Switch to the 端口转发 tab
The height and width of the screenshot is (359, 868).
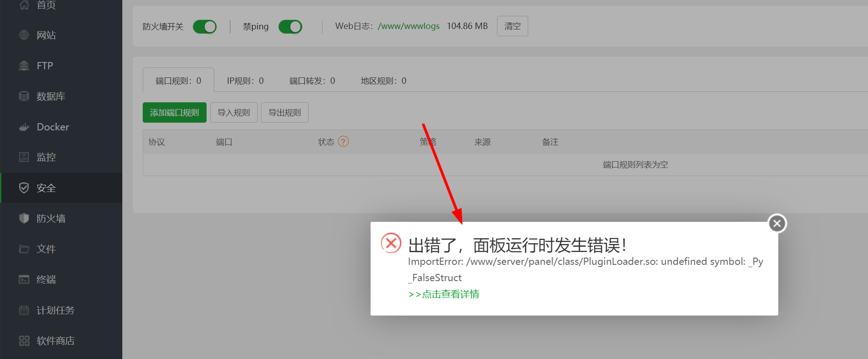pos(312,81)
